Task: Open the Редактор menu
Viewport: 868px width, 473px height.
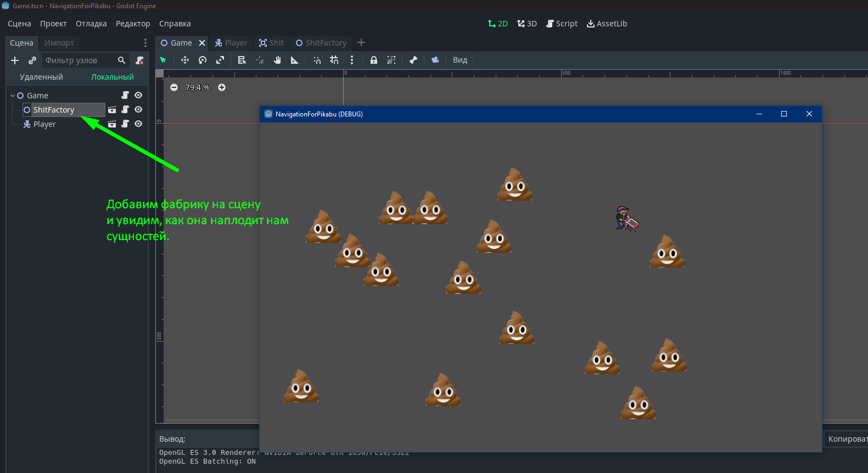Action: [x=133, y=24]
